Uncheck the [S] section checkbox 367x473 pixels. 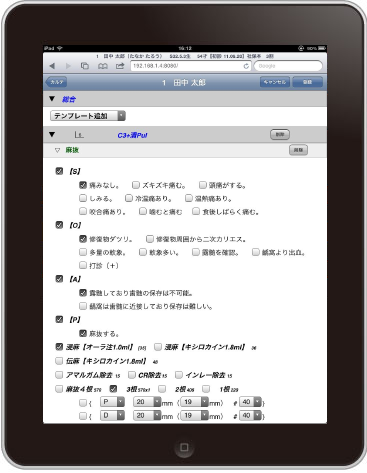[x=59, y=171]
